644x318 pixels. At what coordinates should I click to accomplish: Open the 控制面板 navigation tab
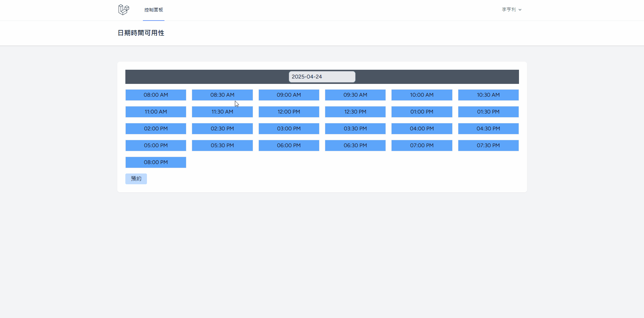[x=154, y=10]
